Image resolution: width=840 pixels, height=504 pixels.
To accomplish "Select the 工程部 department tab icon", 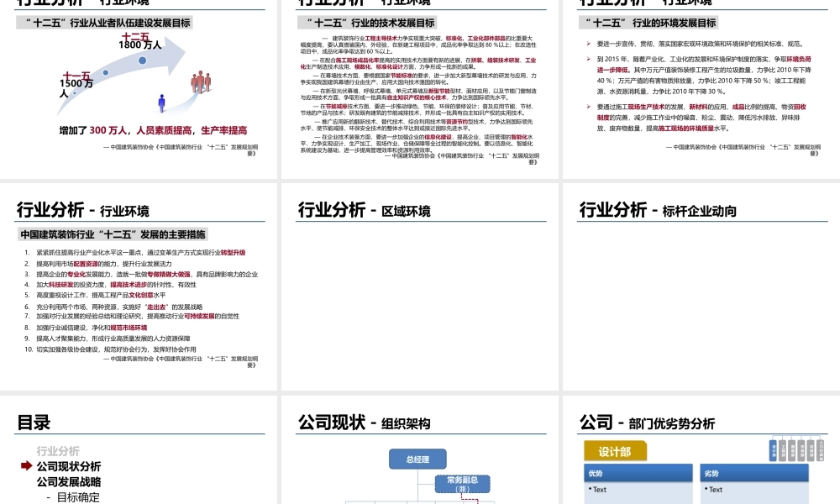I will tap(782, 450).
